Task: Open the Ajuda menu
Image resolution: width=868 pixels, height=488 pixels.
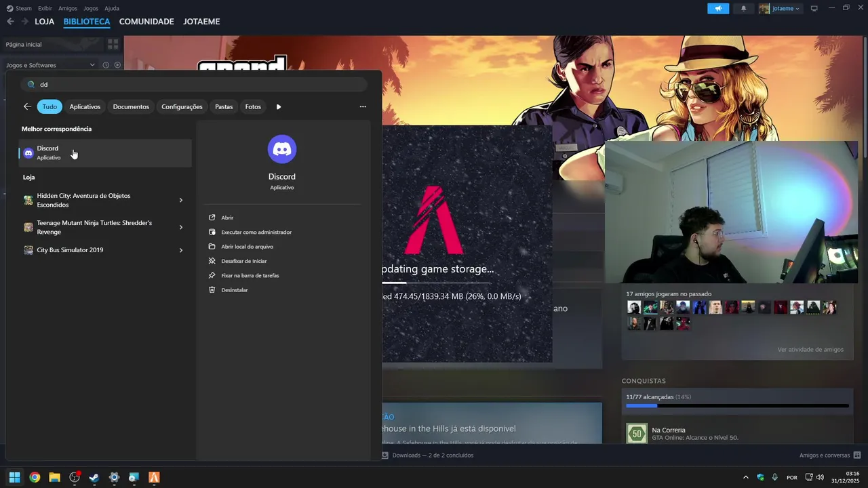Action: [x=112, y=8]
